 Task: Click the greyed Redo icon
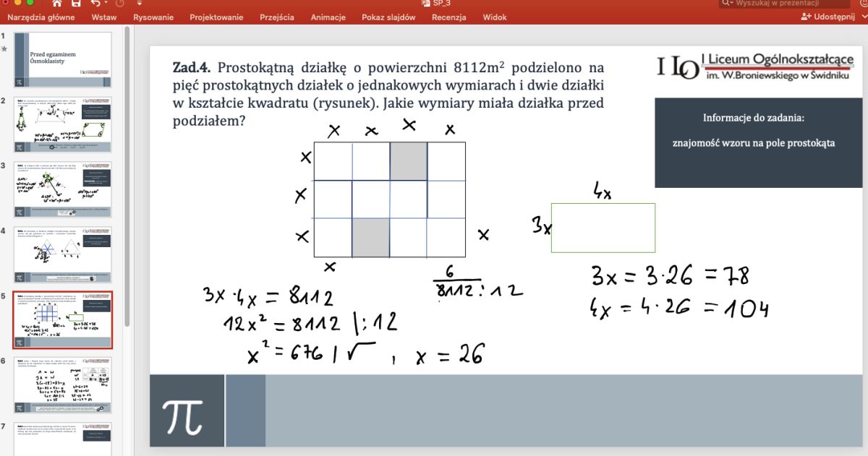point(120,4)
